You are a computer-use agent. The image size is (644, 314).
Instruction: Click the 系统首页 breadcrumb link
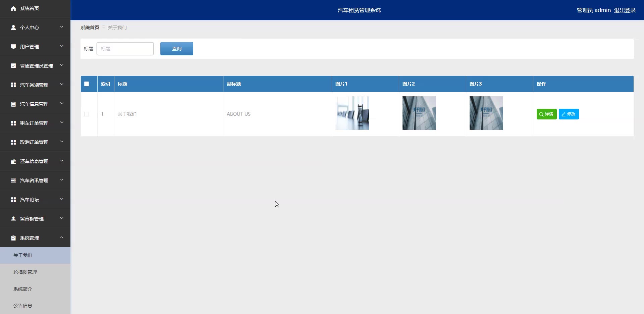90,28
